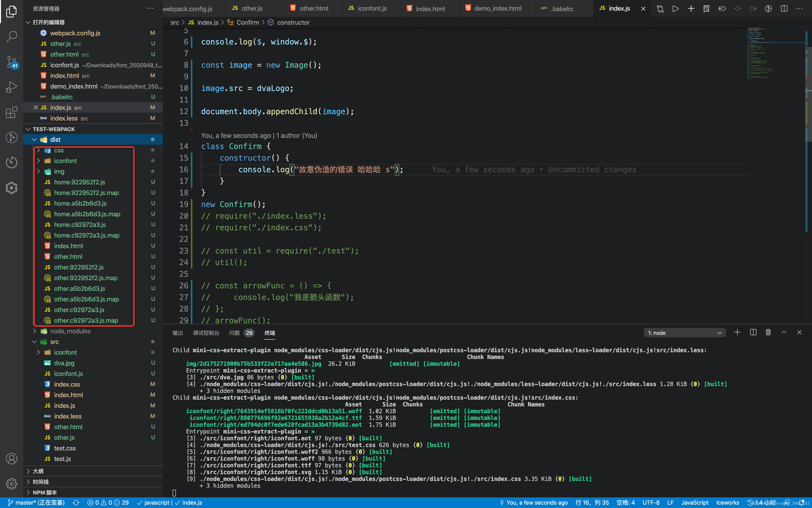Open the Search view in activity bar

pos(11,37)
